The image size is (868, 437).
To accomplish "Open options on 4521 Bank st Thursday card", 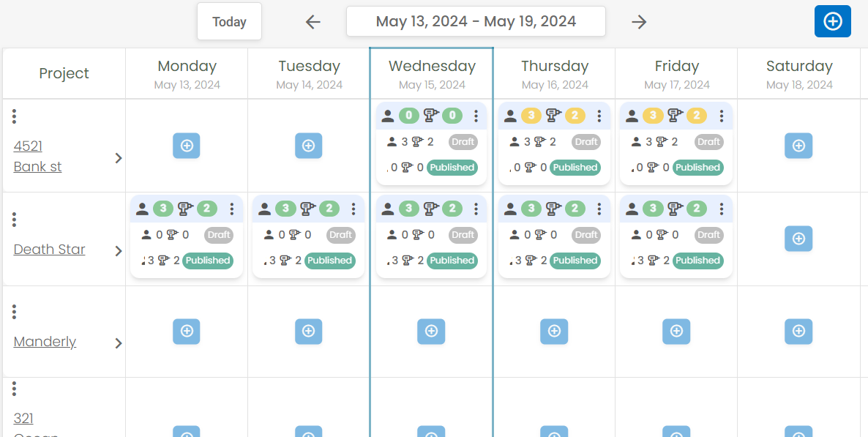I will [599, 116].
